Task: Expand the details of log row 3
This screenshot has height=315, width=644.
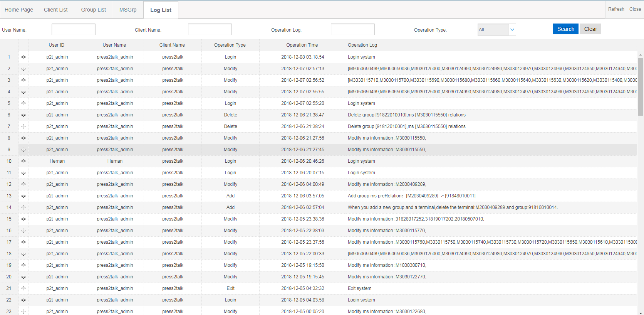Action: pos(23,80)
